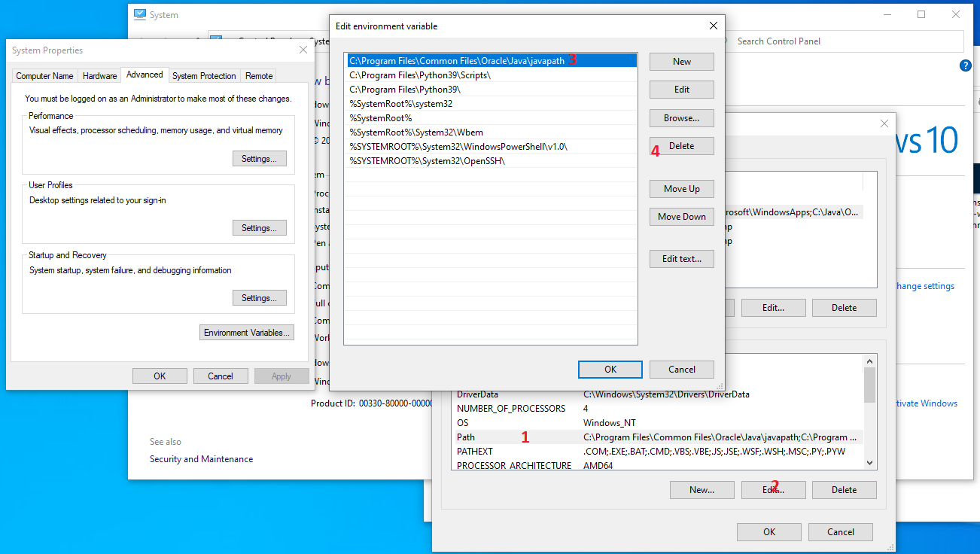Screen dimensions: 980x554
Task: Click Edit... under user variables
Action: [x=774, y=308]
